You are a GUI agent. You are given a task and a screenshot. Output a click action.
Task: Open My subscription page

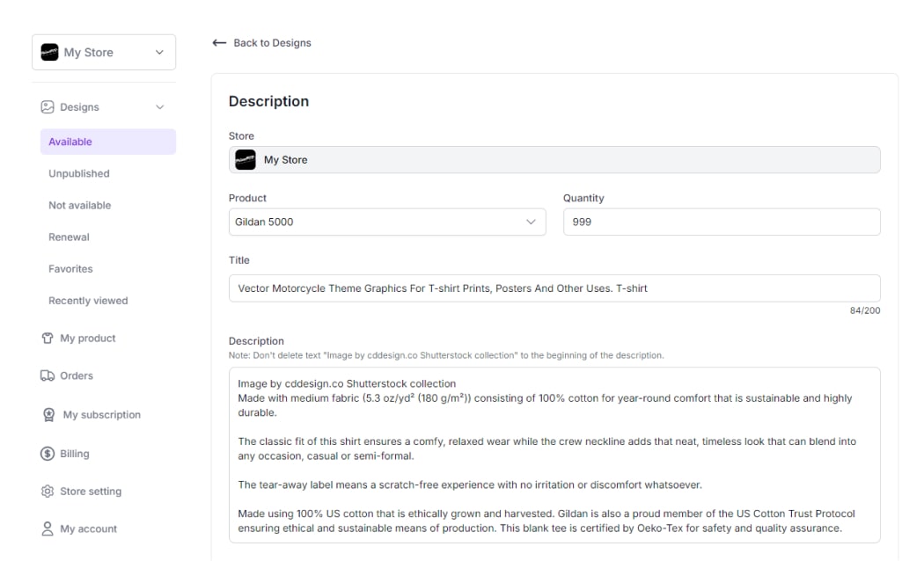tap(102, 415)
